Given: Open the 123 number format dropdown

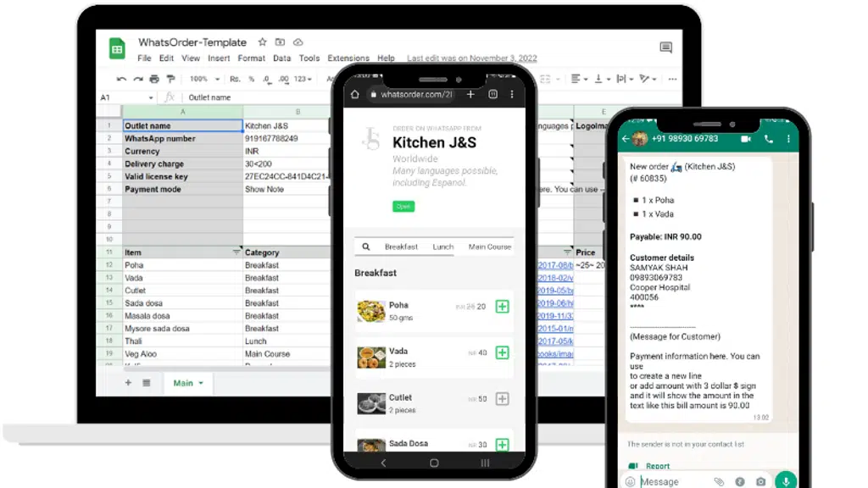Looking at the screenshot, I should pos(303,79).
